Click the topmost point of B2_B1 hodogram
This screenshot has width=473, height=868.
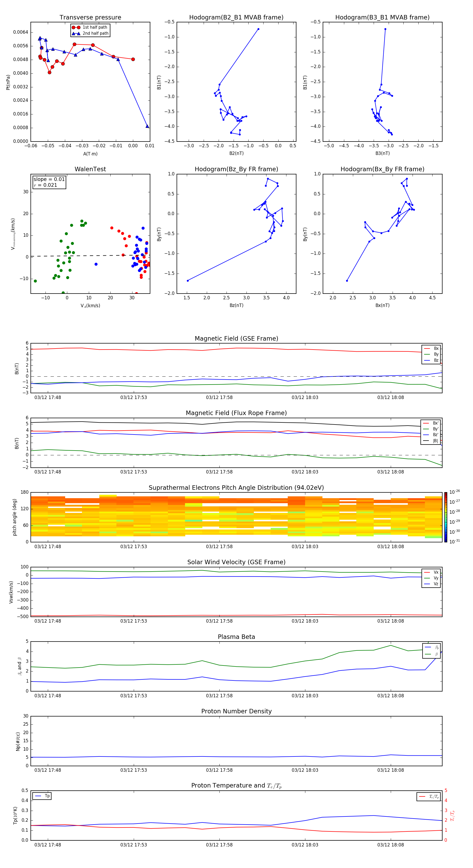[258, 29]
